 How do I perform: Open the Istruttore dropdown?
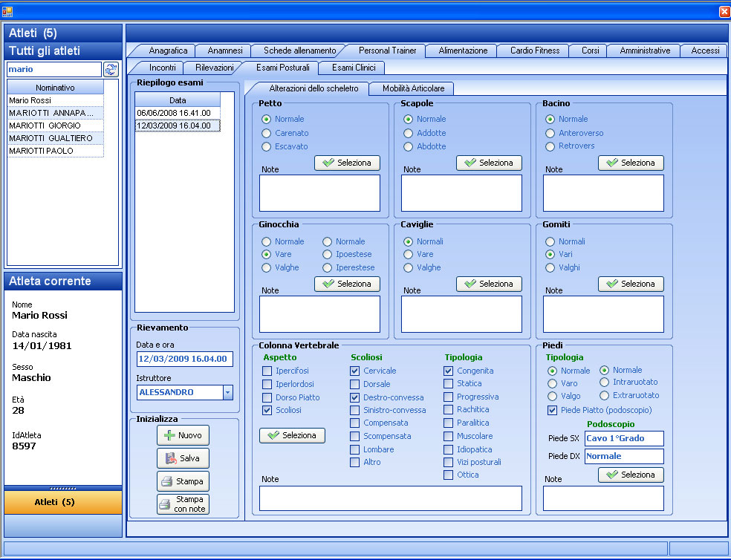[x=227, y=392]
